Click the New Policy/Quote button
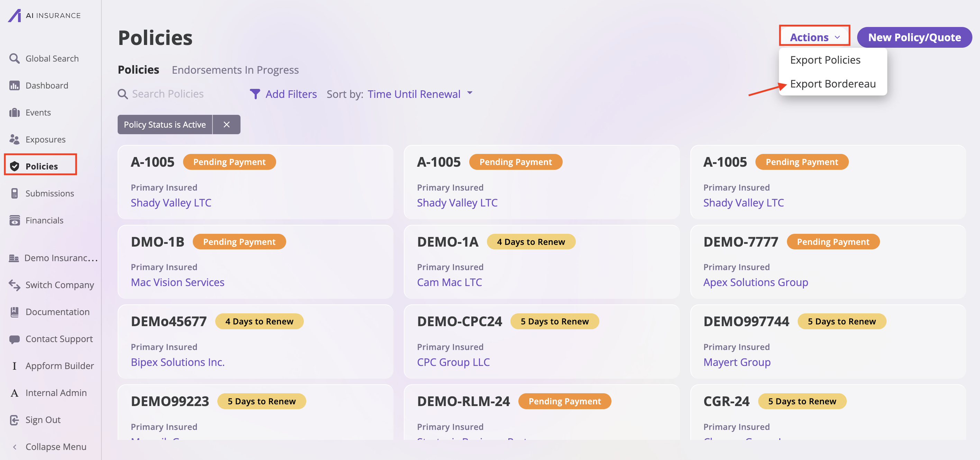Screen dimensions: 980x460 point(914,37)
